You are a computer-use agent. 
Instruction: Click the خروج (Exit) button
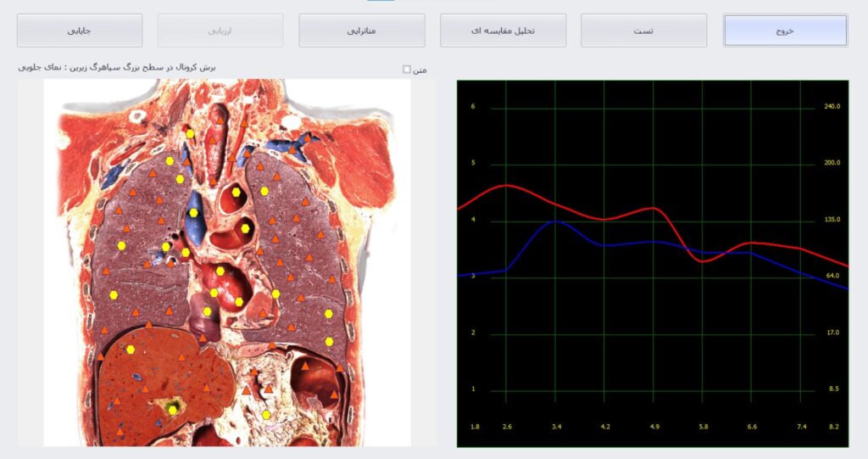point(785,31)
